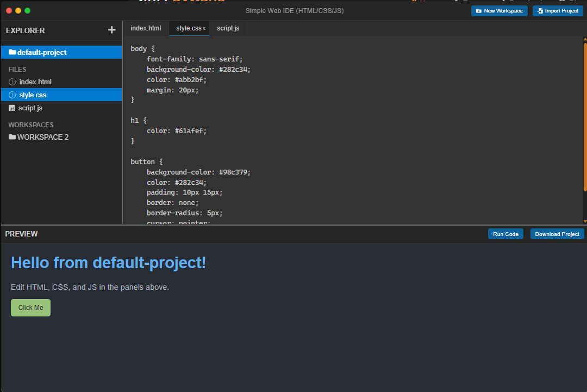This screenshot has height=392, width=587.
Task: Switch to the index.html editor tab
Action: click(x=146, y=28)
